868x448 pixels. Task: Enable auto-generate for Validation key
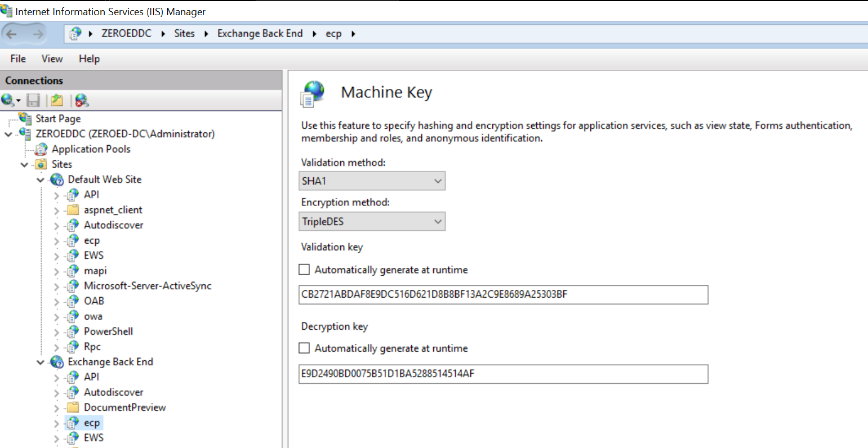(305, 270)
